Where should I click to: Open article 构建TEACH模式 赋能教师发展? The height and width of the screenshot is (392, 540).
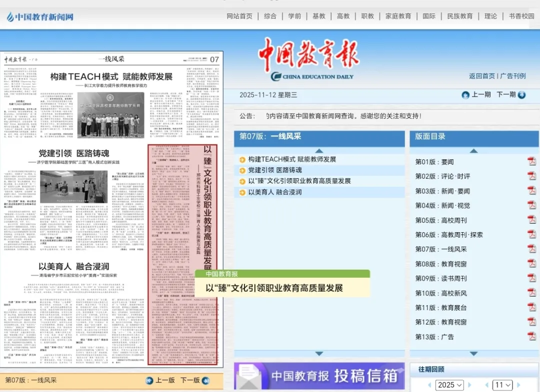(x=292, y=159)
